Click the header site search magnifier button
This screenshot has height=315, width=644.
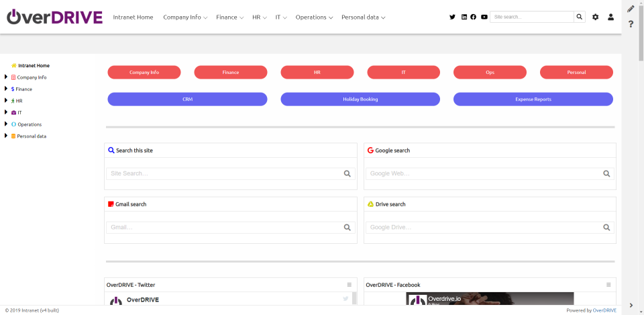coord(580,17)
